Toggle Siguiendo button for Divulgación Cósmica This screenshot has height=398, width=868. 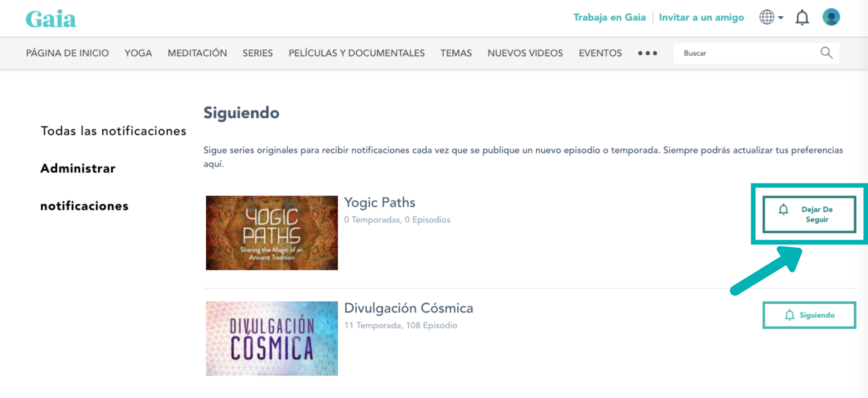[809, 315]
